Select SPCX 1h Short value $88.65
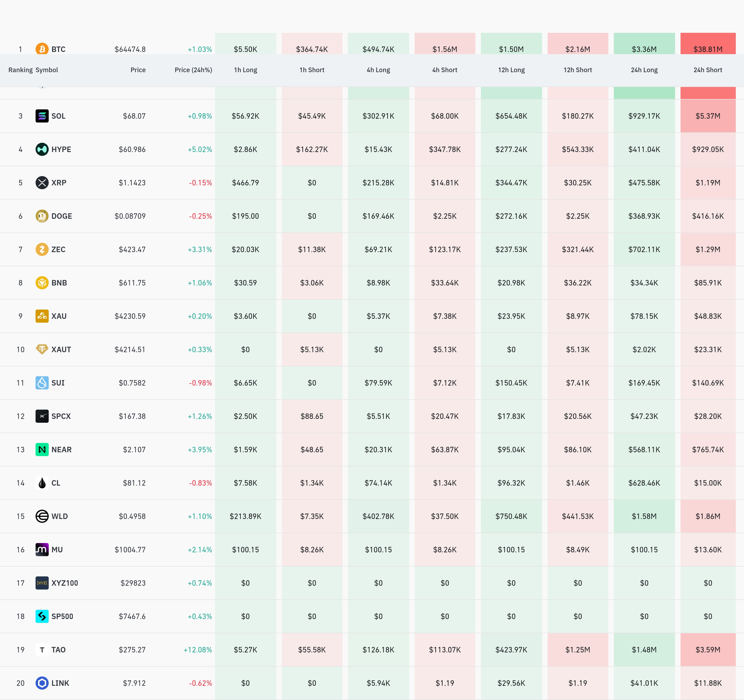Viewport: 744px width, 700px height. pos(312,416)
